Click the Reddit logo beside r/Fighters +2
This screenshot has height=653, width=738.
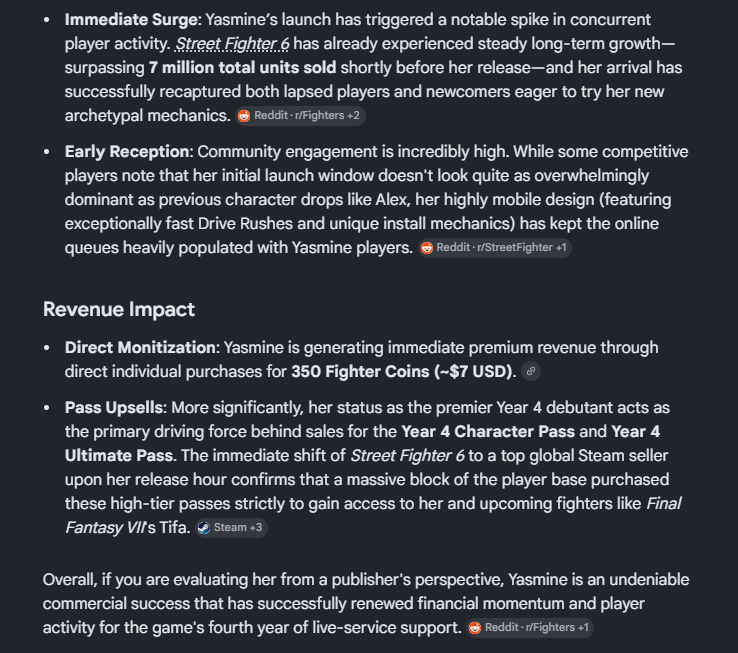[x=244, y=116]
